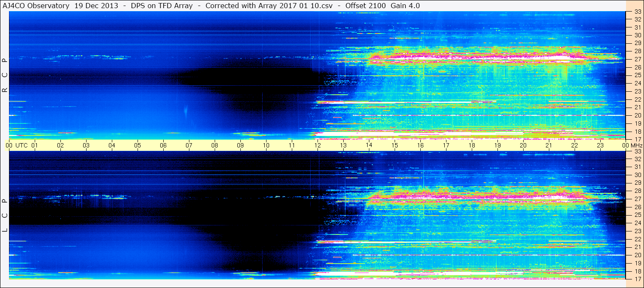Click the 25 MHz tick of the RCP panel
644x288 pixels.
point(637,75)
